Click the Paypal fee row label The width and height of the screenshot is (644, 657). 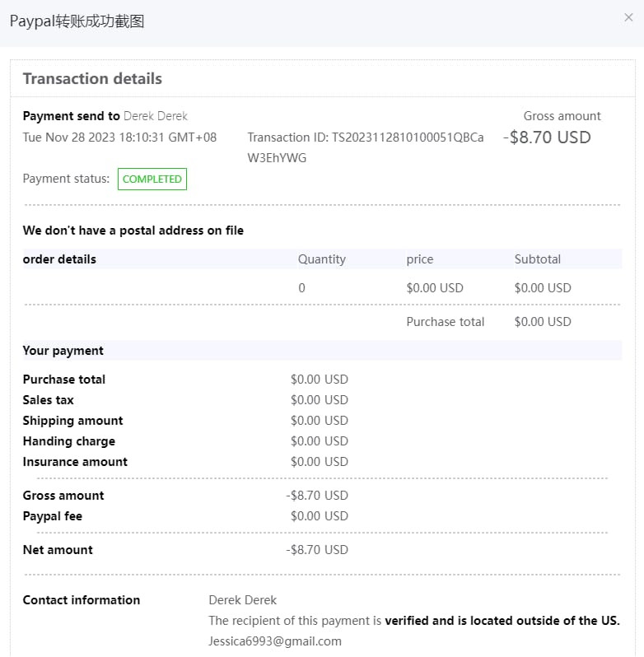click(x=53, y=516)
